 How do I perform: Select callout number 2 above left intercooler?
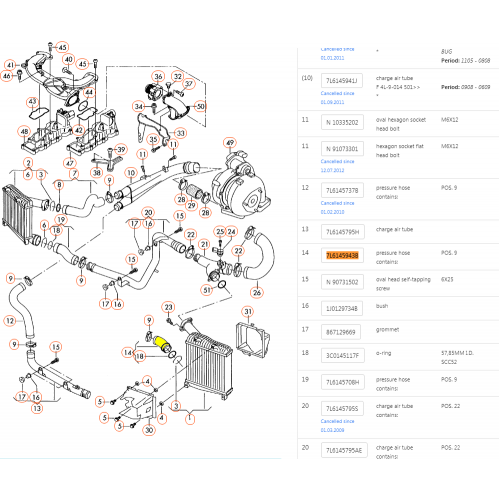(28, 163)
